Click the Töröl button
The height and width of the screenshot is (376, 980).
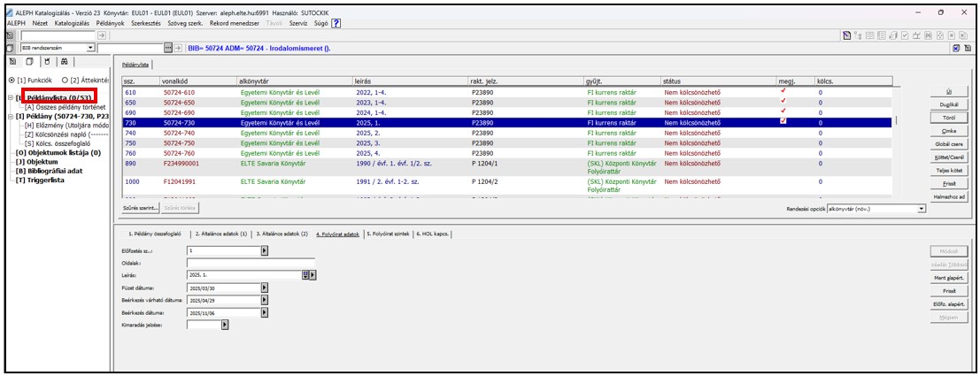pyautogui.click(x=949, y=118)
